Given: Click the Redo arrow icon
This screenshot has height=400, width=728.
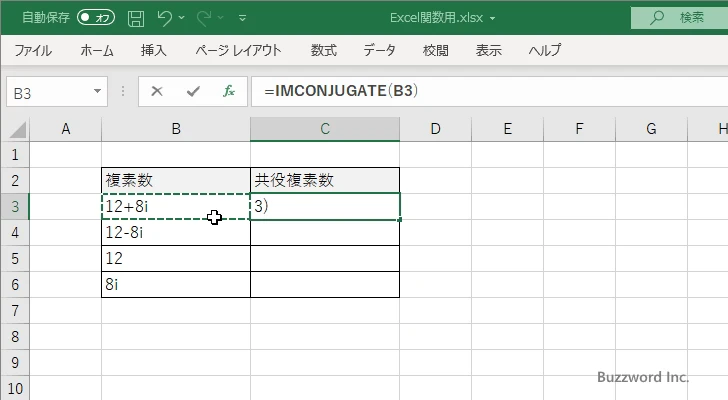Looking at the screenshot, I should 204,18.
